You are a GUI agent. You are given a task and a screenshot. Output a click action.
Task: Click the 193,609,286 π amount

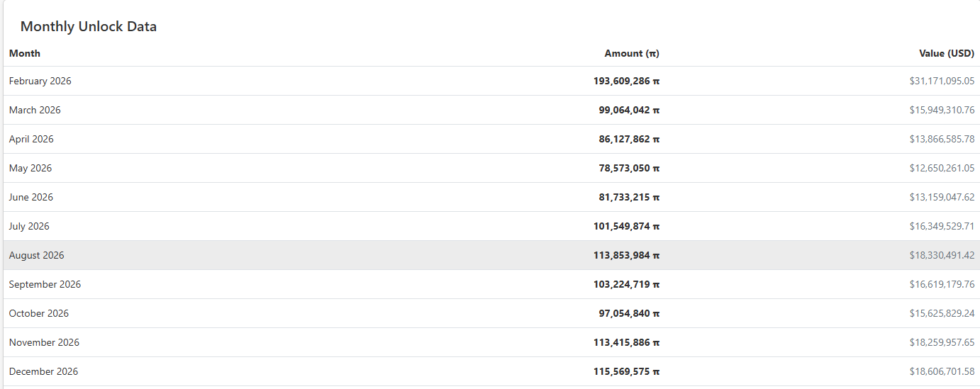pos(626,81)
